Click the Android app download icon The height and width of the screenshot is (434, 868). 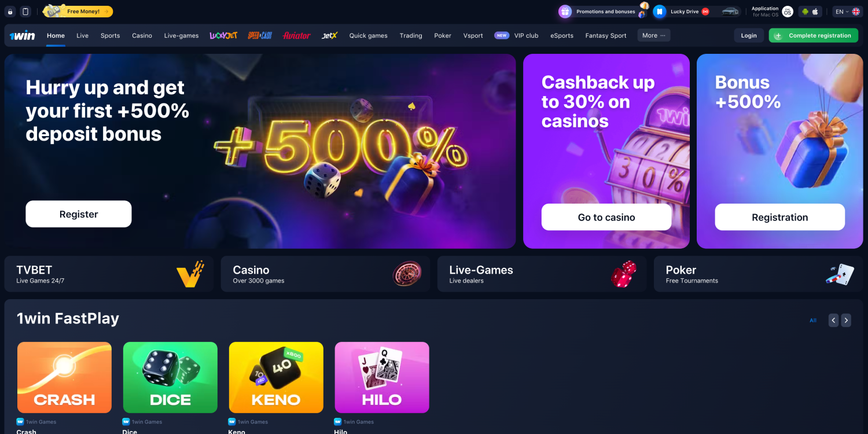tap(805, 12)
